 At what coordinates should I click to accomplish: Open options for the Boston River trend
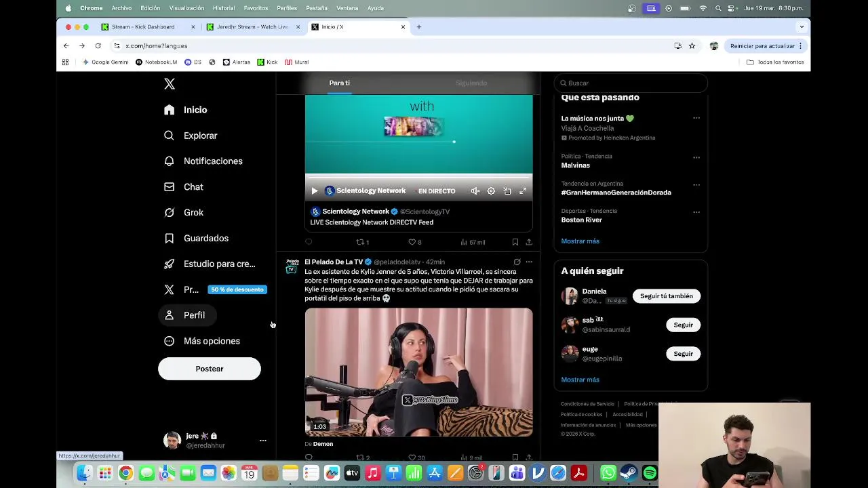click(696, 211)
